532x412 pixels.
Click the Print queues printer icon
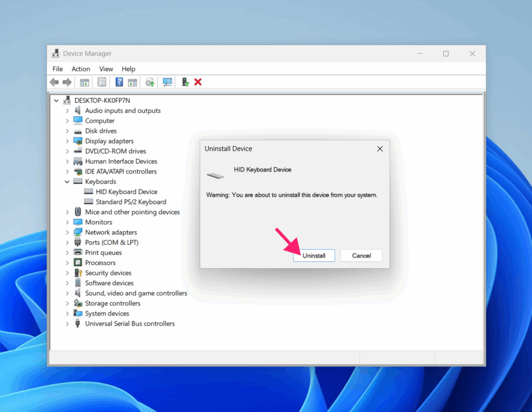[x=78, y=252]
